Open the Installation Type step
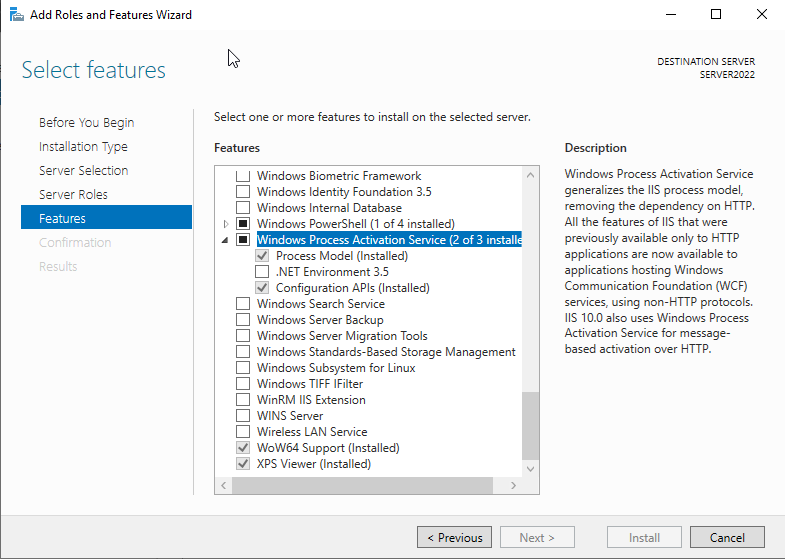Image resolution: width=785 pixels, height=559 pixels. click(x=83, y=147)
